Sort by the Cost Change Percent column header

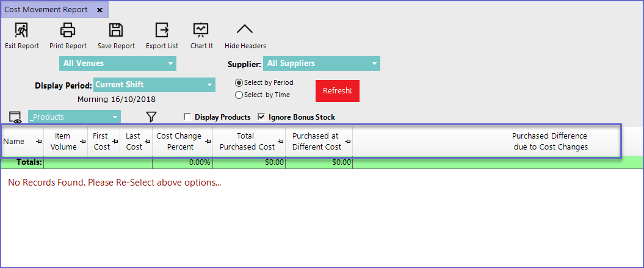click(x=179, y=142)
